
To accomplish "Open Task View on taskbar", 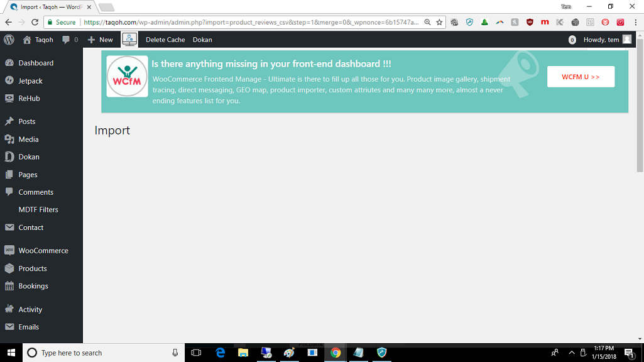I will 196,353.
